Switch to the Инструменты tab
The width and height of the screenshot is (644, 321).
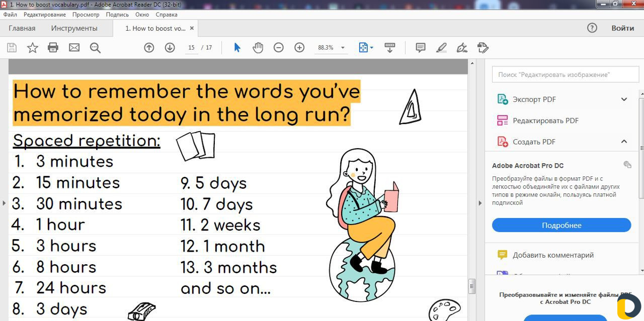pyautogui.click(x=74, y=28)
